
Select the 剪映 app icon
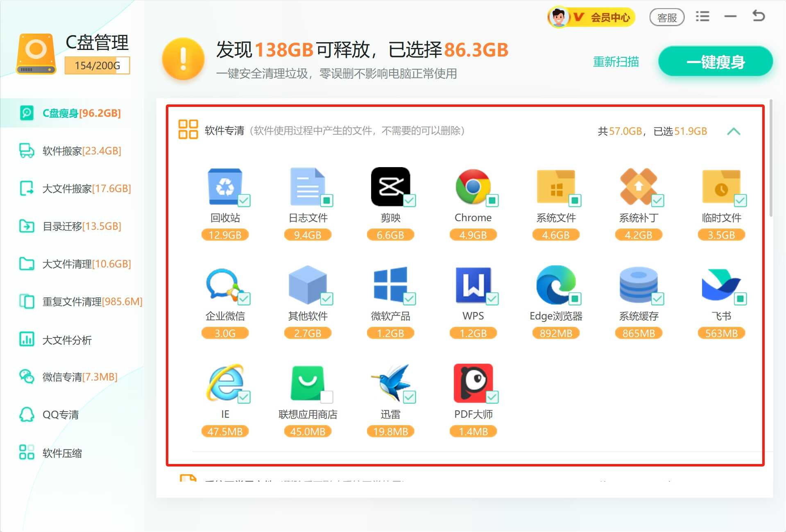coord(390,186)
